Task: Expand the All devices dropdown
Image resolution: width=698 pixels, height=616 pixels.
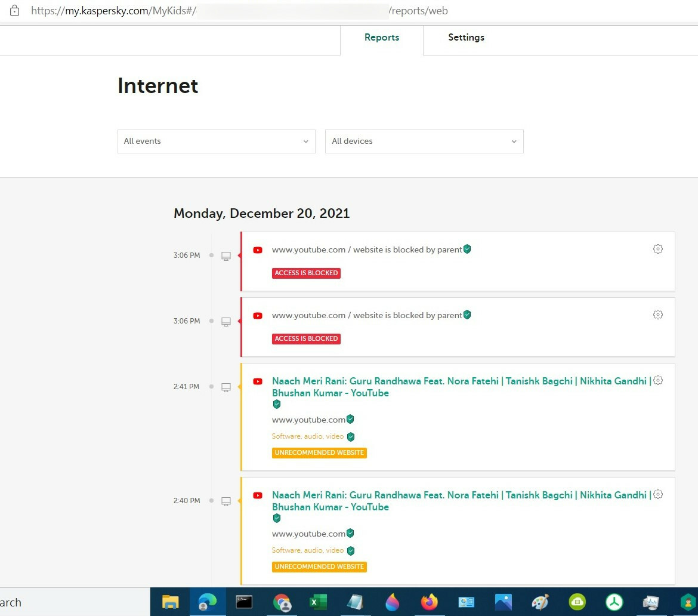Action: point(424,141)
